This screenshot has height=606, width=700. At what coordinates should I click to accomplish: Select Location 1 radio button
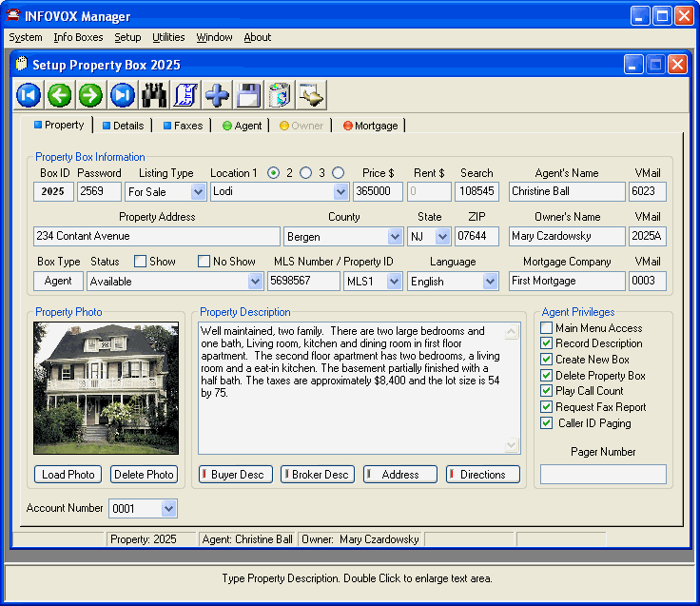click(273, 173)
